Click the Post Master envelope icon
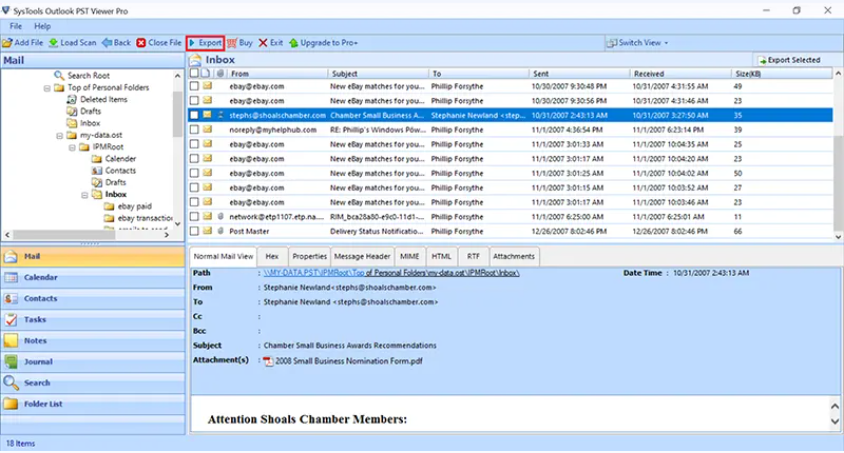Viewport: 844px width, 453px height. pos(207,231)
